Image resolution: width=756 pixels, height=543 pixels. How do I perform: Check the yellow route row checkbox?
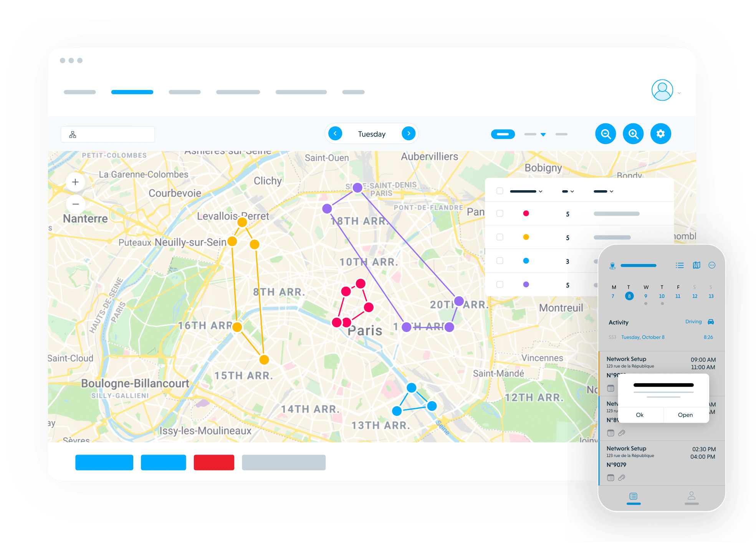[x=500, y=237]
